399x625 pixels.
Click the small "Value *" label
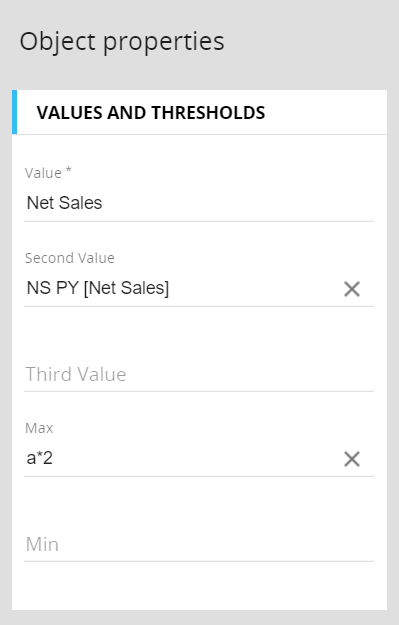tap(48, 173)
